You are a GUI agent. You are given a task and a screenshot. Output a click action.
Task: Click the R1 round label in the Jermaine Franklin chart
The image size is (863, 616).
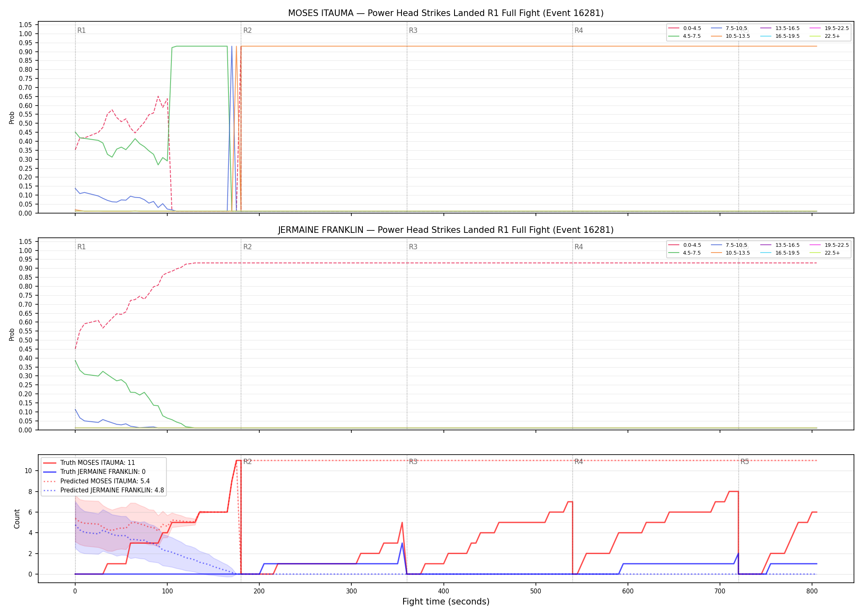tap(81, 247)
